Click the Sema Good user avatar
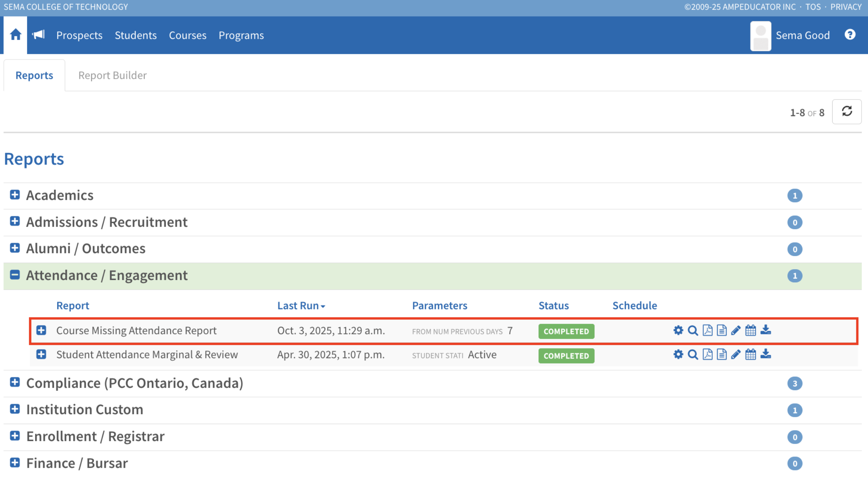868x478 pixels. [760, 36]
